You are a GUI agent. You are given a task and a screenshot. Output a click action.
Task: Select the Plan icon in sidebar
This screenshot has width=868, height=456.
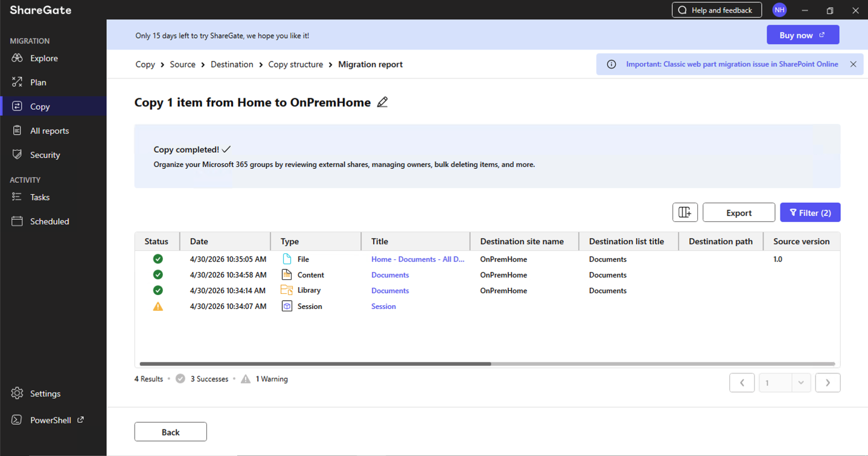pos(17,82)
